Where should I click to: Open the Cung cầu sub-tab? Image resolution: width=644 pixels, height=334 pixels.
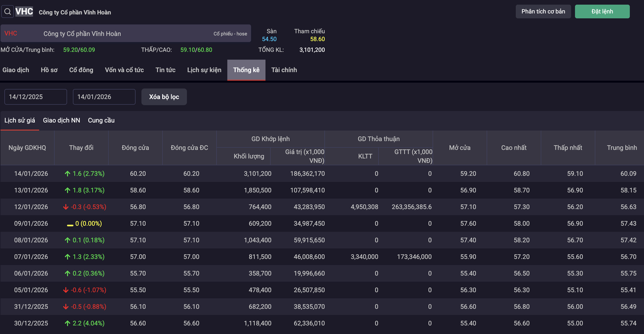[x=101, y=121]
